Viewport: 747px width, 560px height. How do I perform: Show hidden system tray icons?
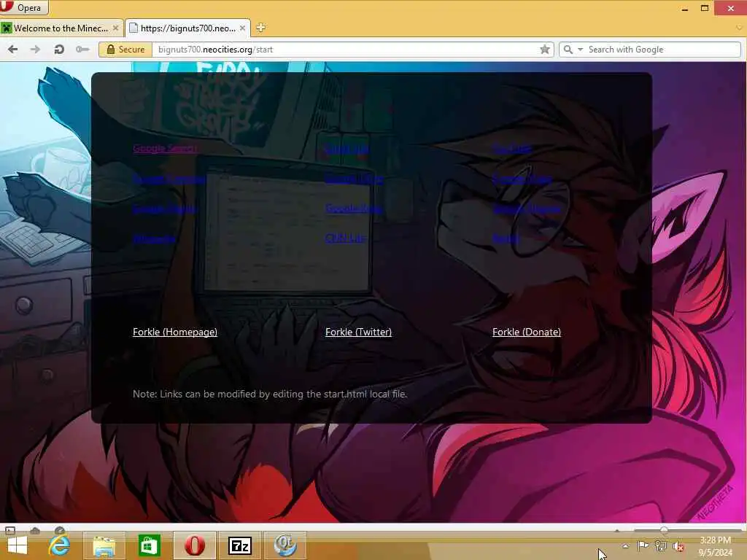[x=625, y=546]
